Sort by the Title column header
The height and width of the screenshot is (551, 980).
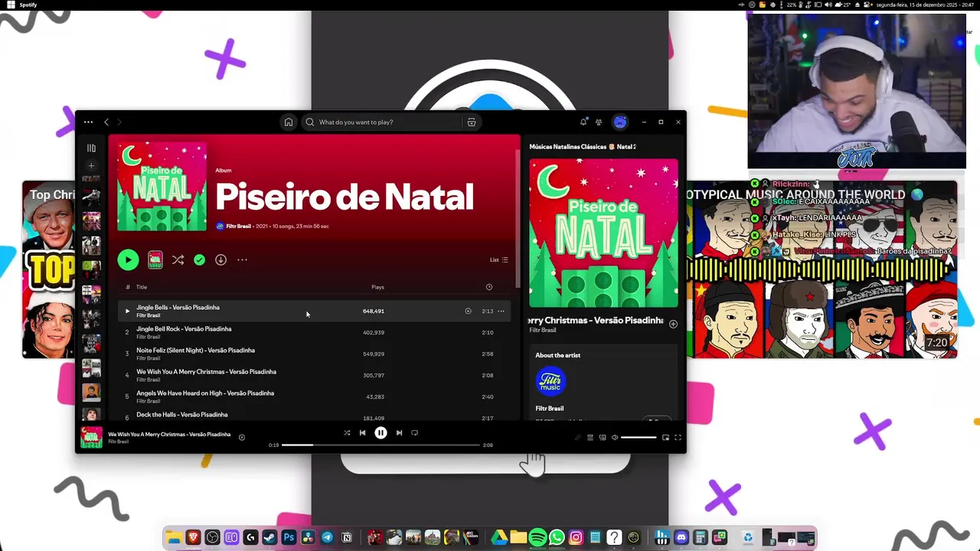(142, 287)
